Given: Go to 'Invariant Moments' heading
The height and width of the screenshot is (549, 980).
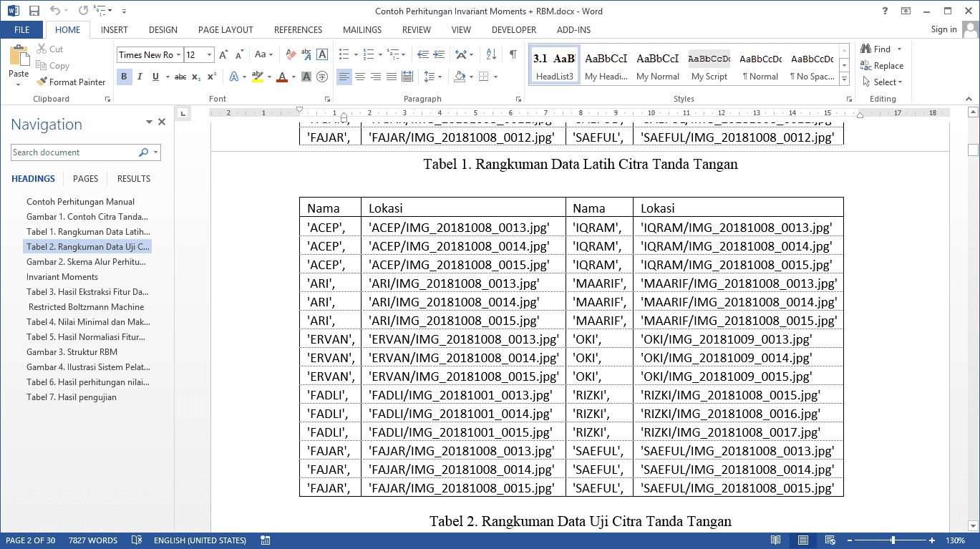Looking at the screenshot, I should (x=62, y=277).
